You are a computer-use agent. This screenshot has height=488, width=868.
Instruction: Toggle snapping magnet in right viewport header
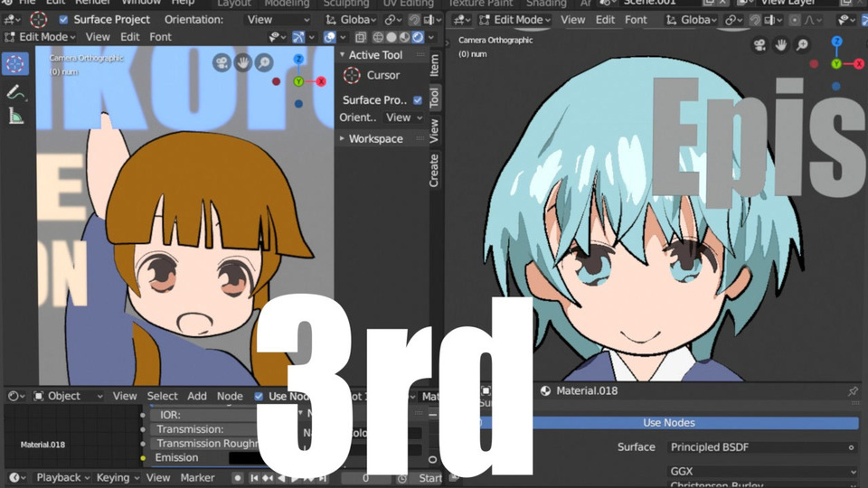point(754,20)
